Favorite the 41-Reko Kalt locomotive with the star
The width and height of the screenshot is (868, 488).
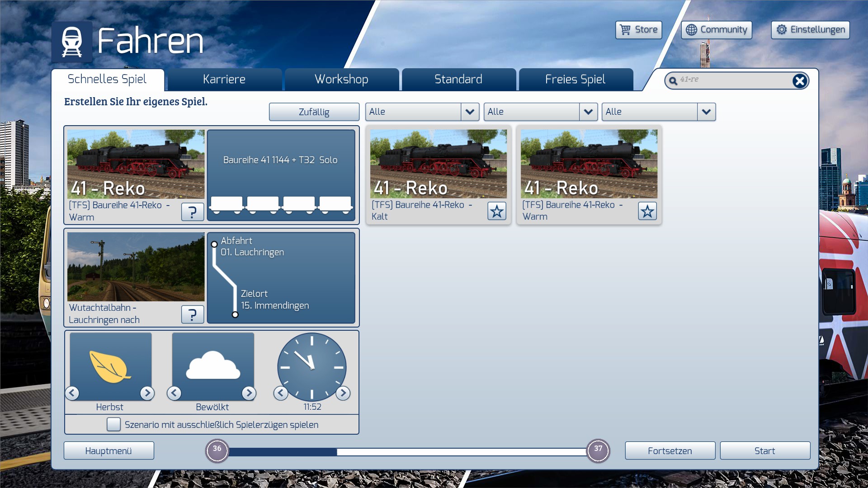point(496,211)
